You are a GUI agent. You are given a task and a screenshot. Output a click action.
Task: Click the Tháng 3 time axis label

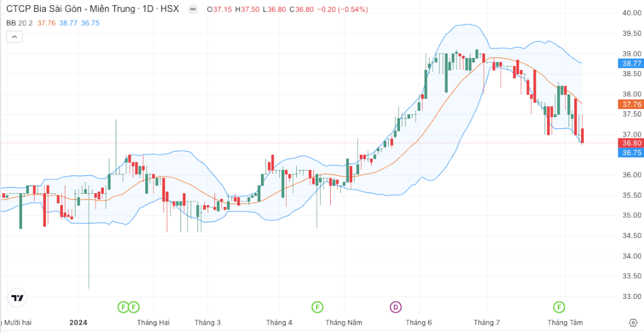point(208,322)
